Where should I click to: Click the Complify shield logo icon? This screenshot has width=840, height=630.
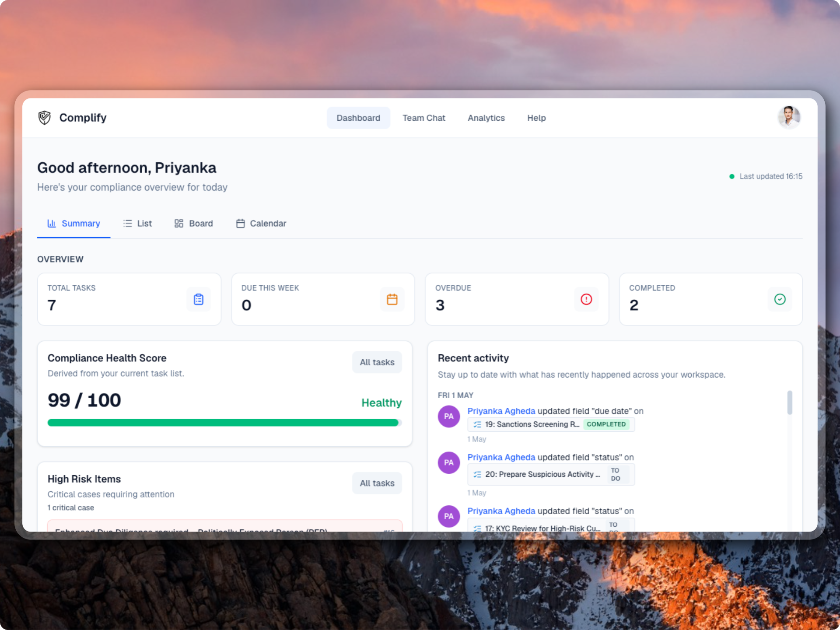pos(44,118)
